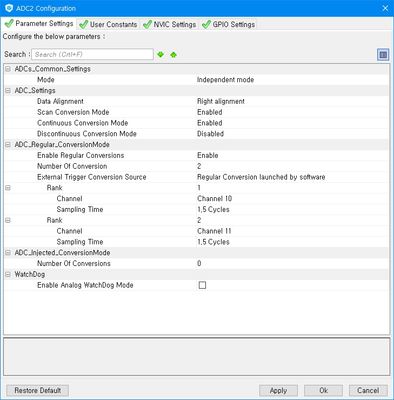The image size is (394, 400).
Task: Click the search previous (up arrow) icon
Action: [x=173, y=54]
